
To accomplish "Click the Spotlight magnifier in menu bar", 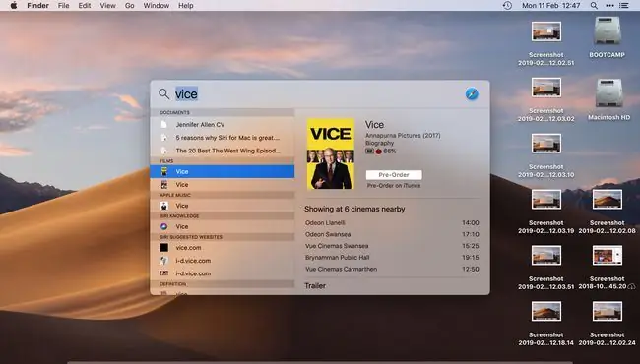I will click(594, 6).
